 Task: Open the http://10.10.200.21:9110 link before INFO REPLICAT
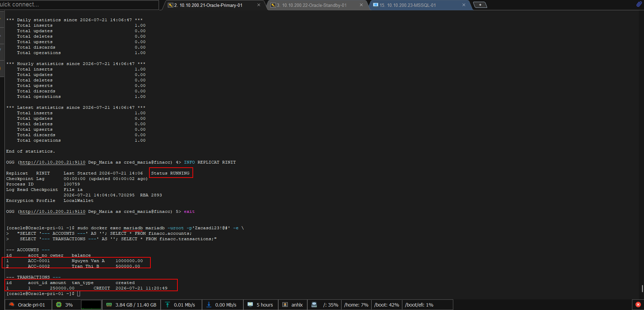[x=53, y=162]
